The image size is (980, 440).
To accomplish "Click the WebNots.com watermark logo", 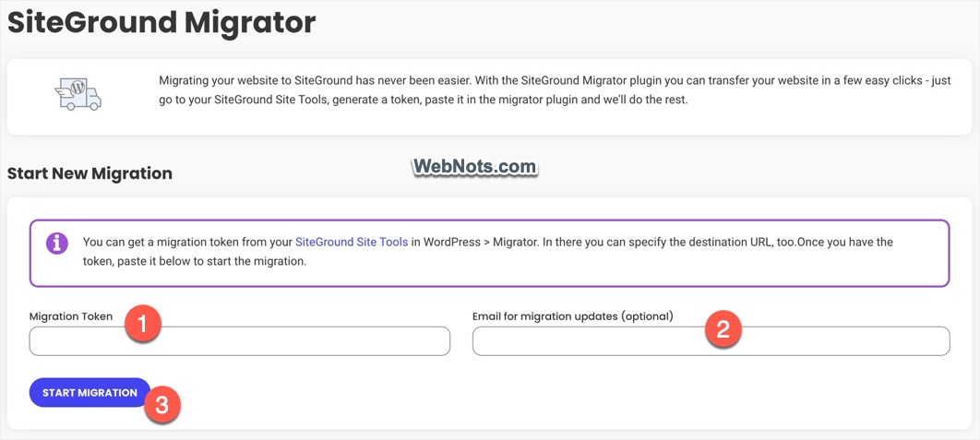I will [x=474, y=167].
